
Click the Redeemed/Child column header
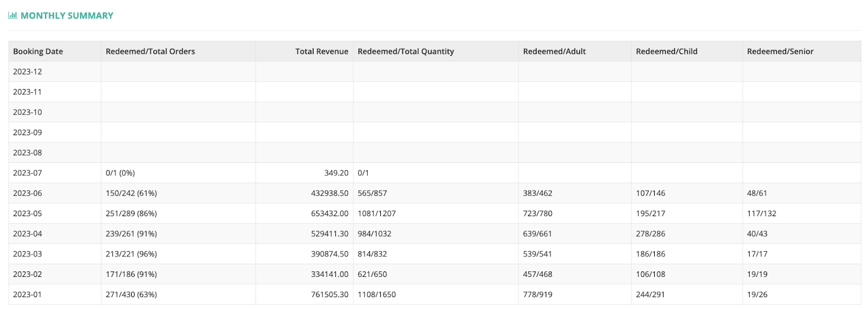point(667,52)
